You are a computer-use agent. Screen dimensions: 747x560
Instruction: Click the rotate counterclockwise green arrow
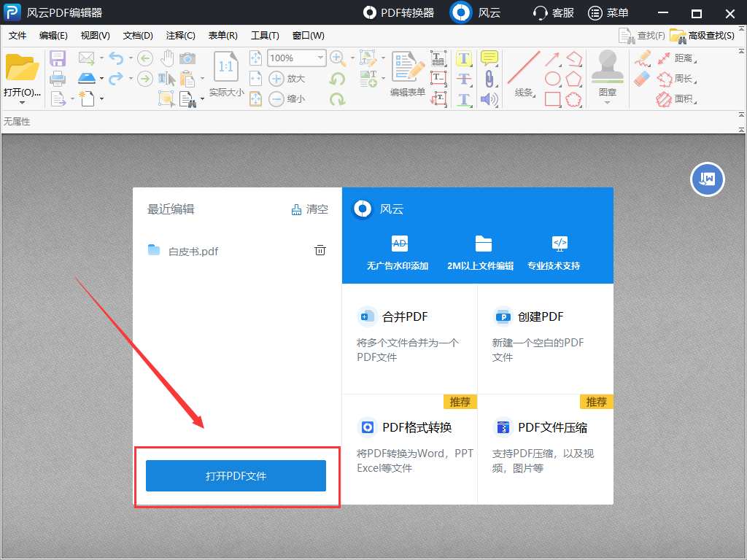coord(337,79)
